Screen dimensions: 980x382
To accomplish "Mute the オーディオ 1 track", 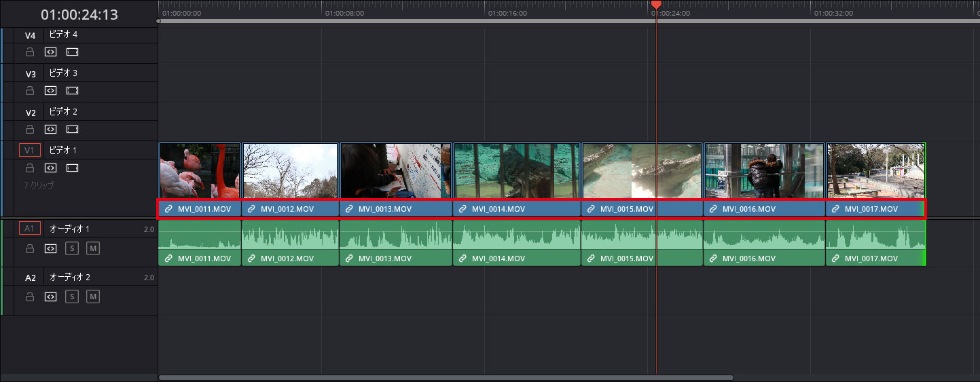I will tap(93, 248).
